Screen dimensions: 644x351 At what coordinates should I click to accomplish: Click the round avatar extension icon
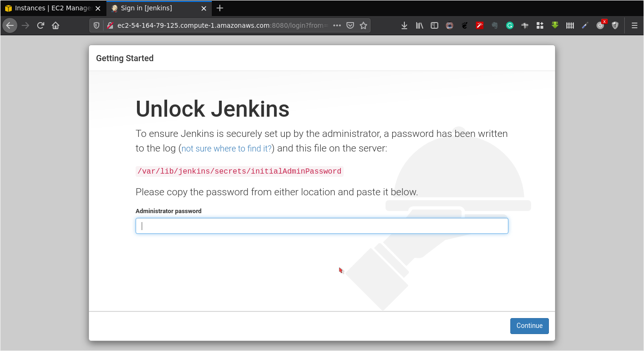[x=450, y=25]
